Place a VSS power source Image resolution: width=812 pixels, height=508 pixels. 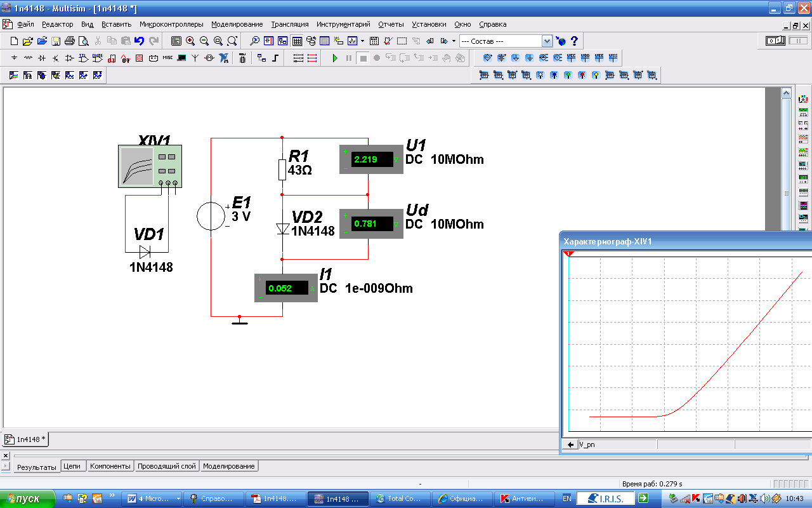click(613, 57)
